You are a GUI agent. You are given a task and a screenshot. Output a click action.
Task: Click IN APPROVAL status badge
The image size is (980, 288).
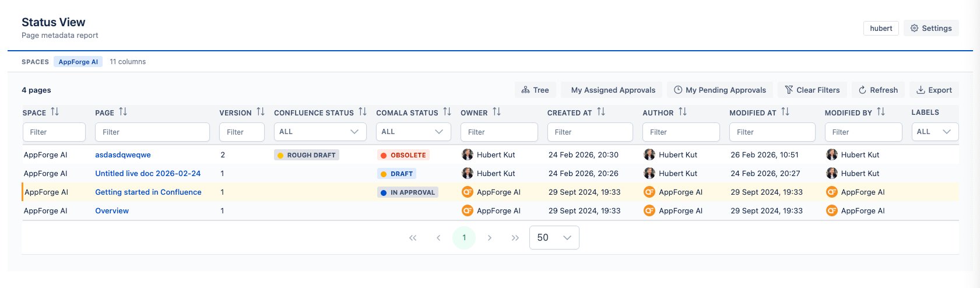click(x=408, y=192)
